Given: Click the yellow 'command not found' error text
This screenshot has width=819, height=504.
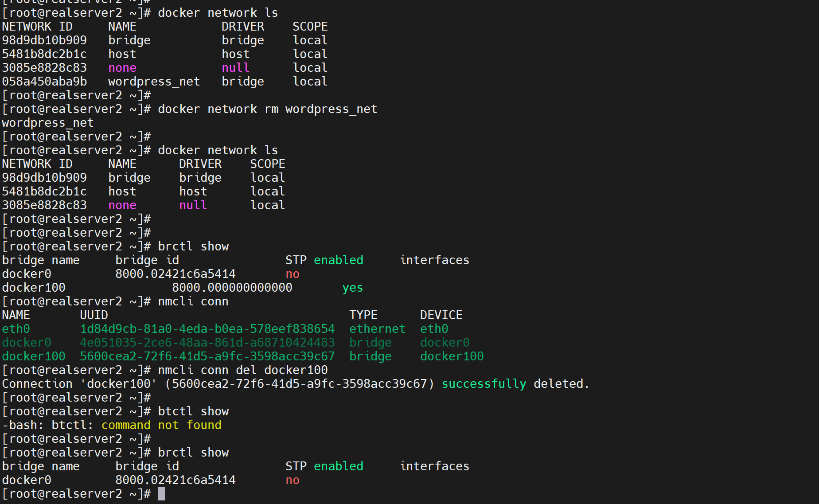Looking at the screenshot, I should click(161, 425).
